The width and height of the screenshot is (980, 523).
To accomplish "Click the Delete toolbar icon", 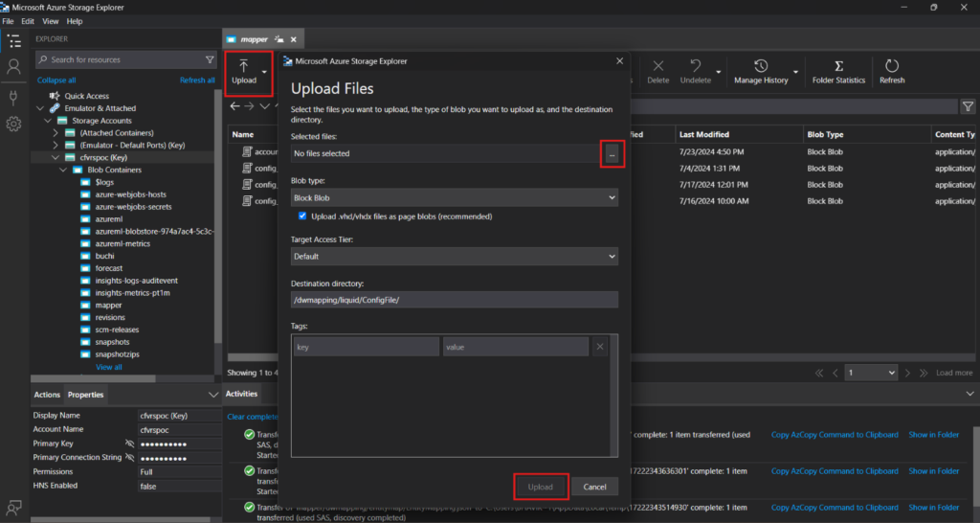I will pos(658,73).
